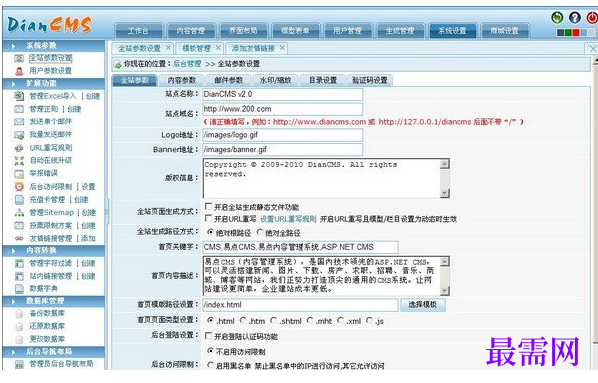
Task: Click card icon beside 充值卡管理
Action: click(19, 200)
